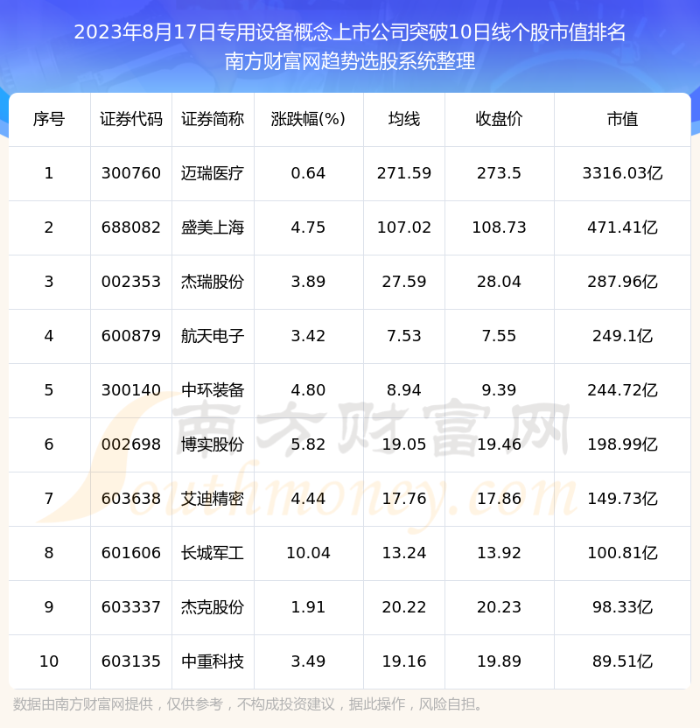Click the 证券简称 column header

point(213,120)
